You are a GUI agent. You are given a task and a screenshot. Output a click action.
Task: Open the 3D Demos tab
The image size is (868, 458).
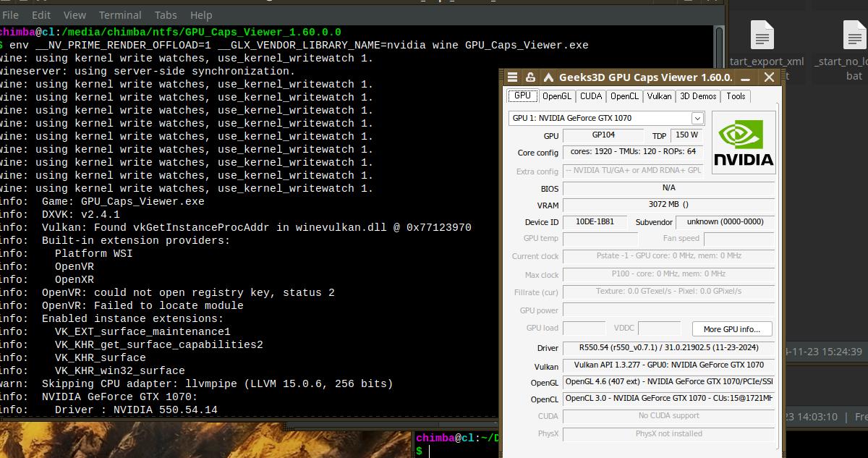point(698,96)
